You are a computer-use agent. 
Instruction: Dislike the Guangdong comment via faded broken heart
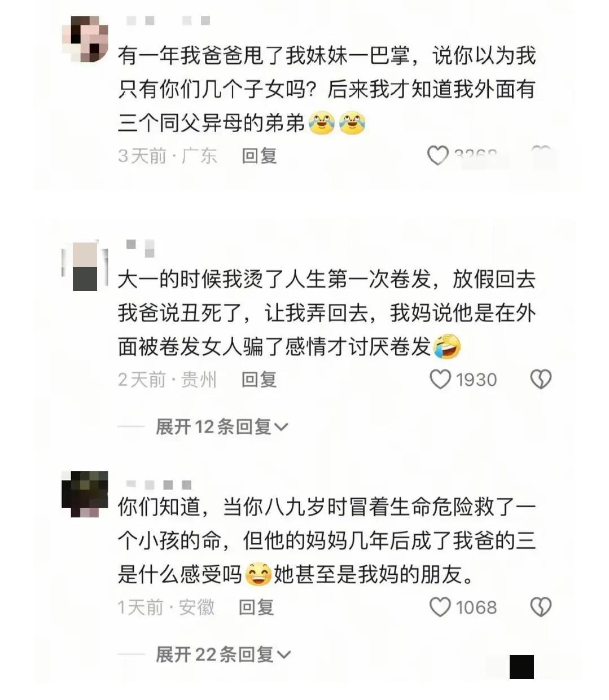point(541,152)
